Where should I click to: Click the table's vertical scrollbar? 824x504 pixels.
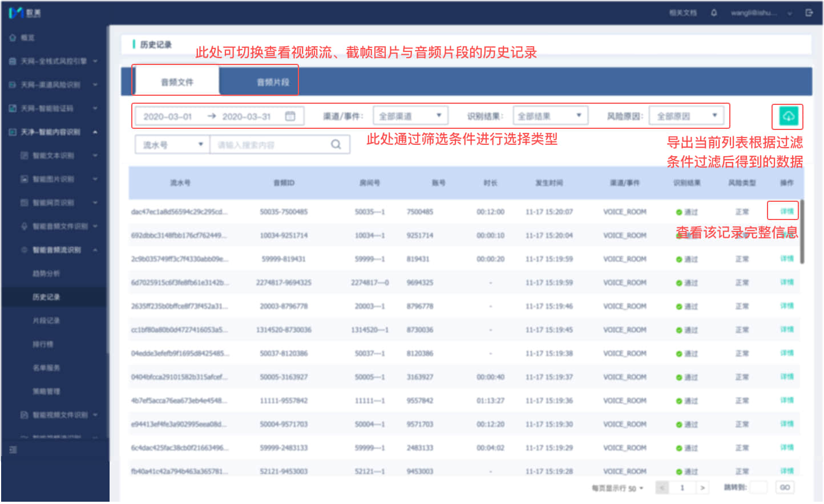tap(802, 231)
